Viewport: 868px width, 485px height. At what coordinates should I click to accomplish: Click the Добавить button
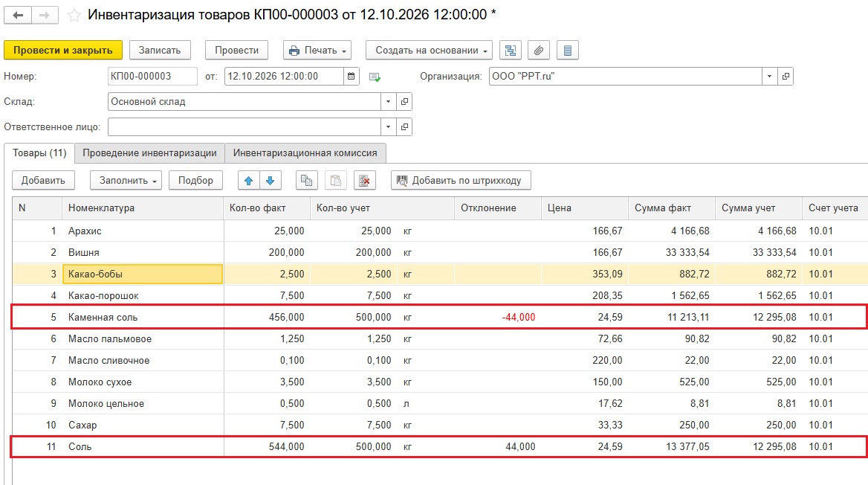point(43,181)
